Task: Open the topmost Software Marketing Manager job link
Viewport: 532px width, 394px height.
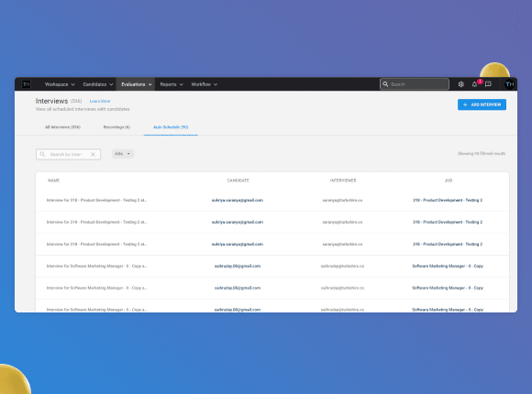Action: (x=448, y=266)
